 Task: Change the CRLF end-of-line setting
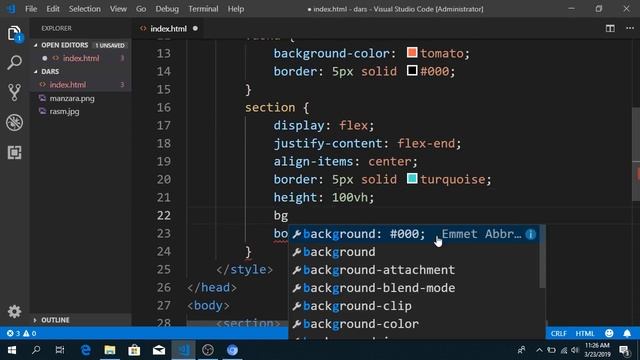[558, 333]
